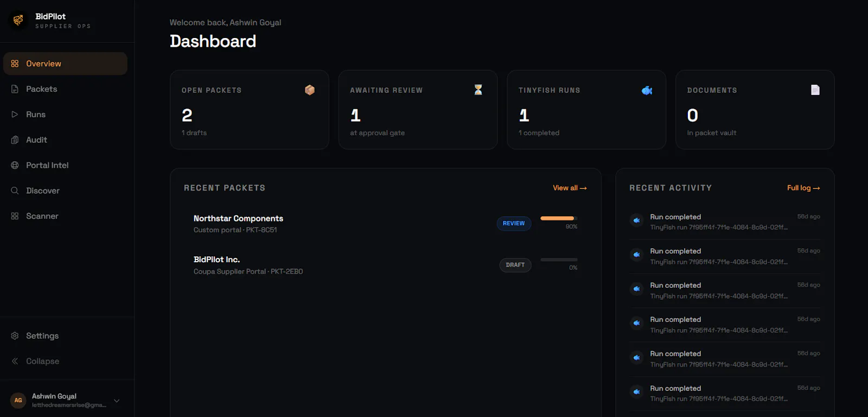Select the TinyFish Runs stat card

pyautogui.click(x=586, y=110)
